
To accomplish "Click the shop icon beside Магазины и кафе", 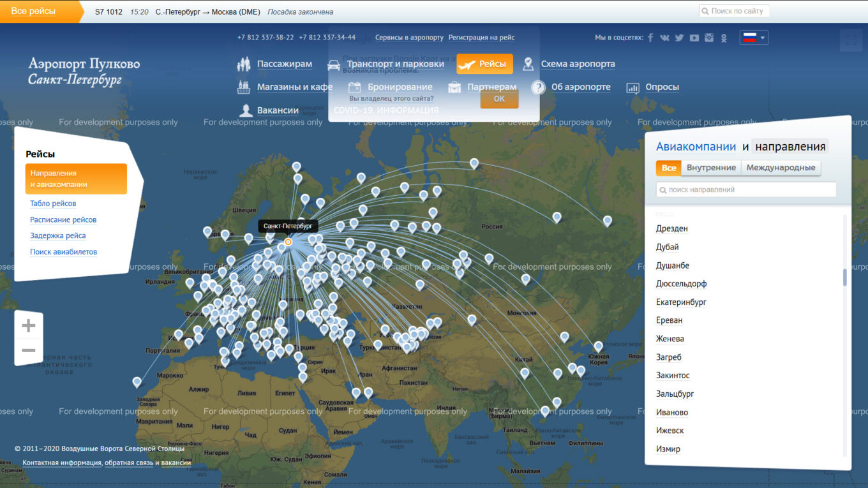I will (243, 87).
